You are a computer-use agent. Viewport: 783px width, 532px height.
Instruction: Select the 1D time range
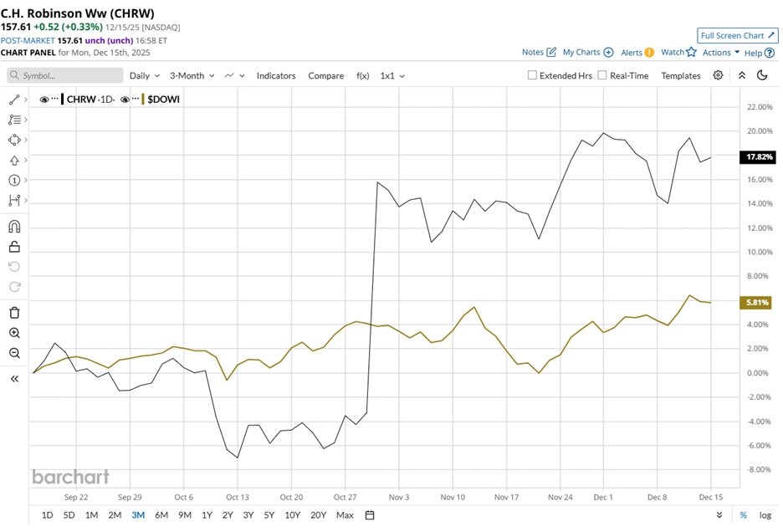(47, 515)
